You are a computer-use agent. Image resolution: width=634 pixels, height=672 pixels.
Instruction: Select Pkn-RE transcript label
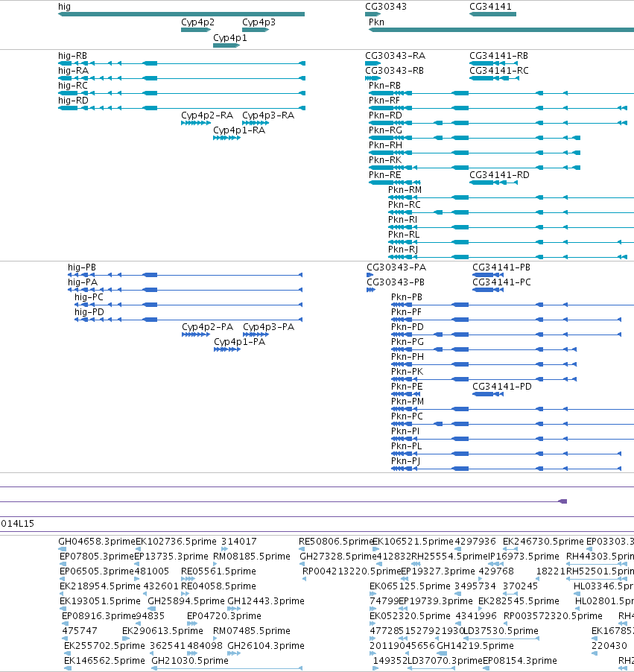(x=384, y=175)
